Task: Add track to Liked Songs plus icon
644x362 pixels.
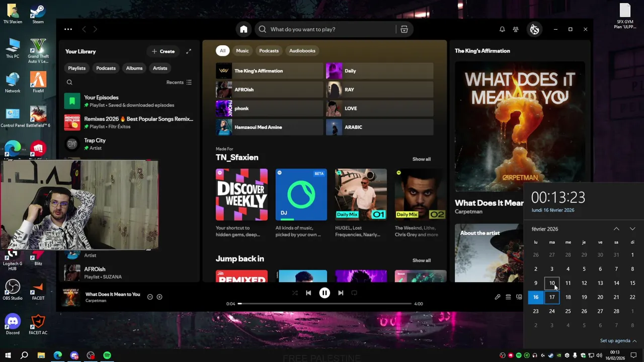Action: tap(159, 297)
